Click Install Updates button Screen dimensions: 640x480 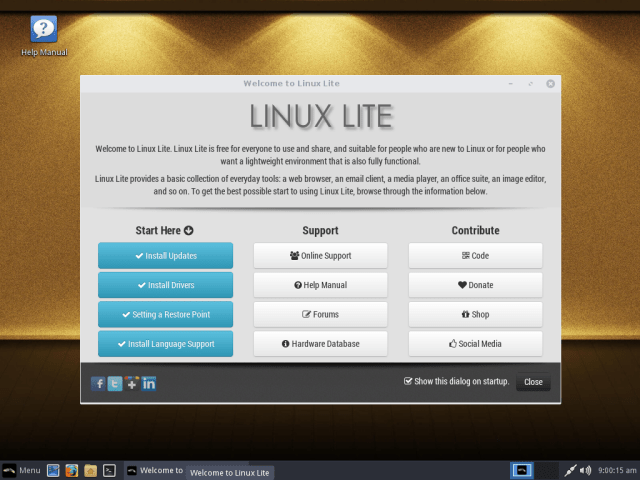point(165,256)
